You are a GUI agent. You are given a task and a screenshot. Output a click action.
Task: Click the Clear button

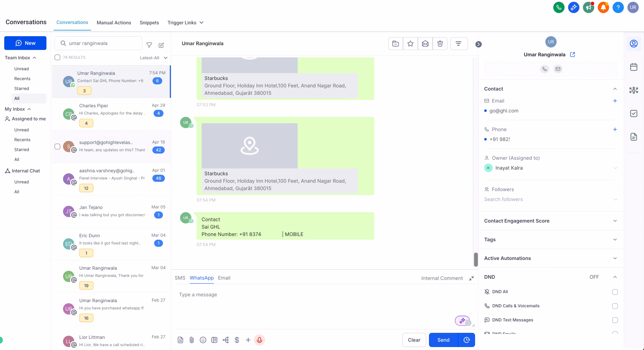[414, 340]
